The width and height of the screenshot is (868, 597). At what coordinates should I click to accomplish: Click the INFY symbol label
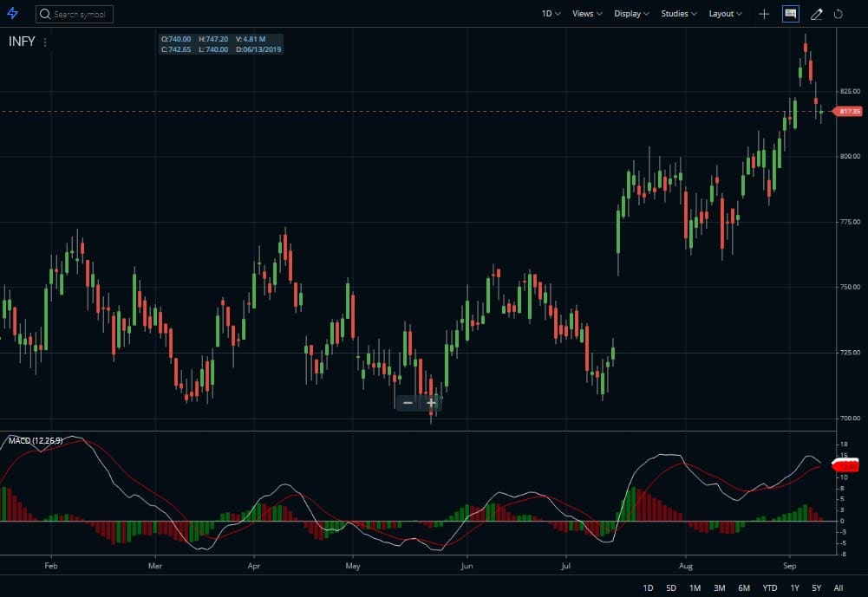click(x=22, y=42)
